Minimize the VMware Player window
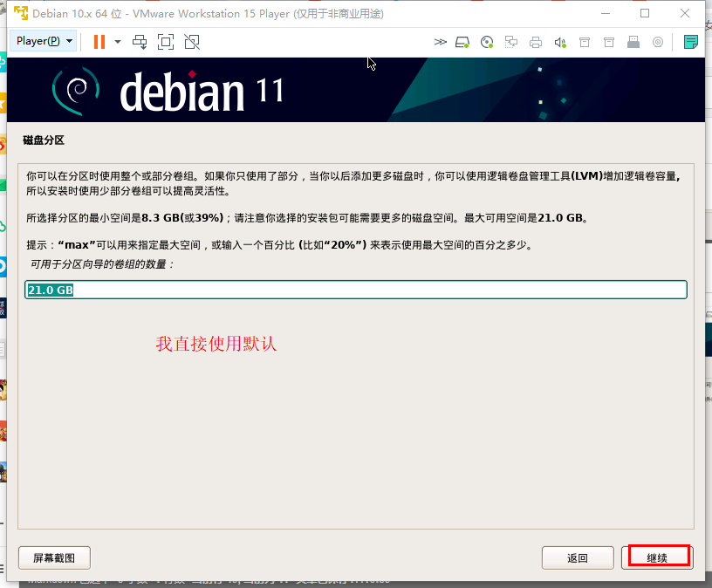This screenshot has height=588, width=712. [x=606, y=13]
